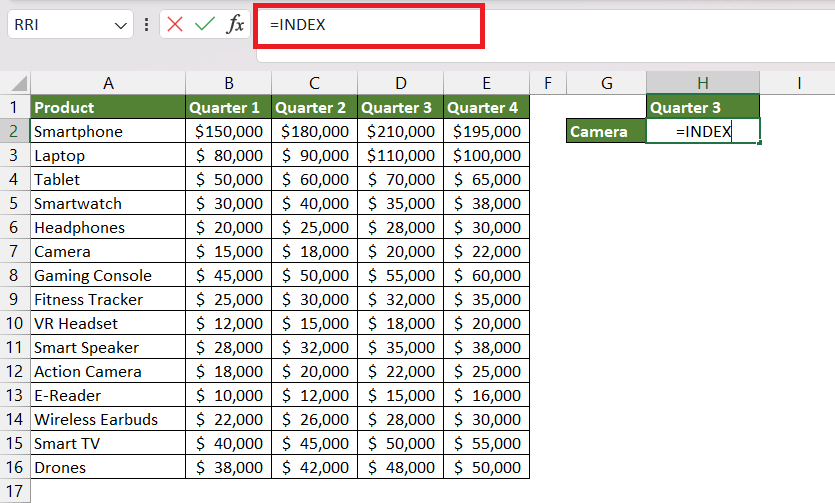Screen dimensions: 835x503
Task: Confirm the formula with the checkmark icon
Action: pyautogui.click(x=204, y=24)
